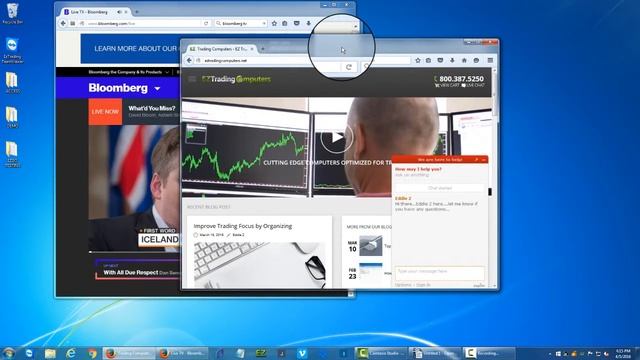The height and width of the screenshot is (360, 640).
Task: Mute the Bloomberg tab audio icon
Action: tap(119, 12)
